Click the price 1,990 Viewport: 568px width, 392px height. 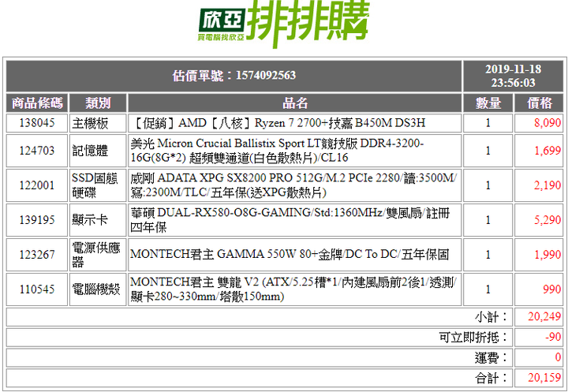[x=539, y=254]
